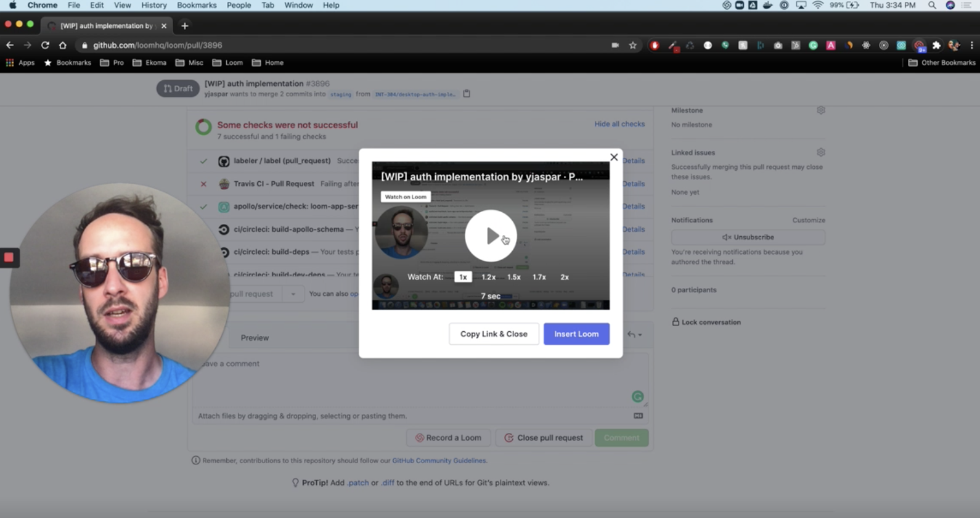
Task: Open the Home bookmarks folder
Action: pos(268,62)
